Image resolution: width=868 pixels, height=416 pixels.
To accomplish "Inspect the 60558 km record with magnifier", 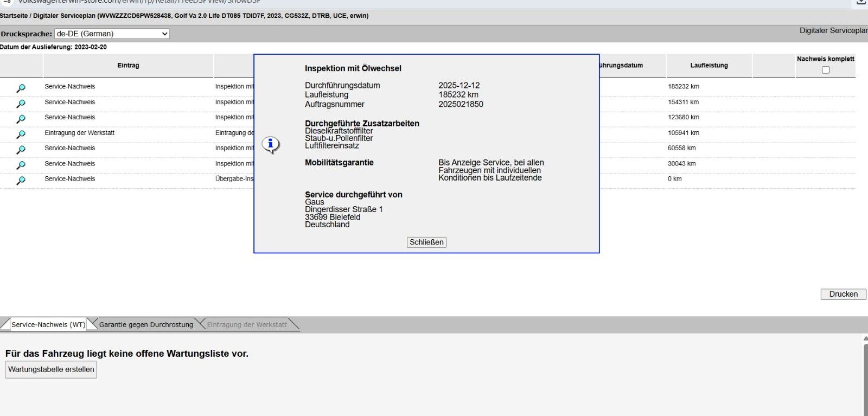I will pos(21,149).
